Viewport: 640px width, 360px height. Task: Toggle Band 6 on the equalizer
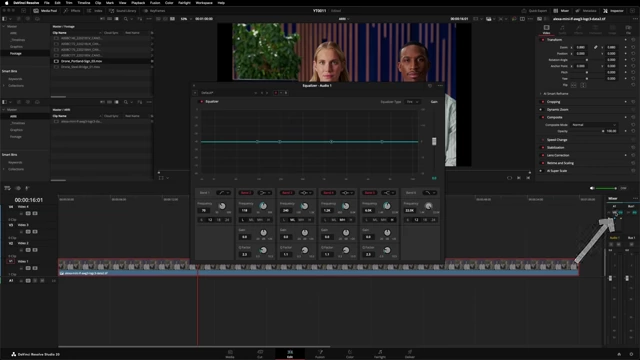(x=411, y=193)
